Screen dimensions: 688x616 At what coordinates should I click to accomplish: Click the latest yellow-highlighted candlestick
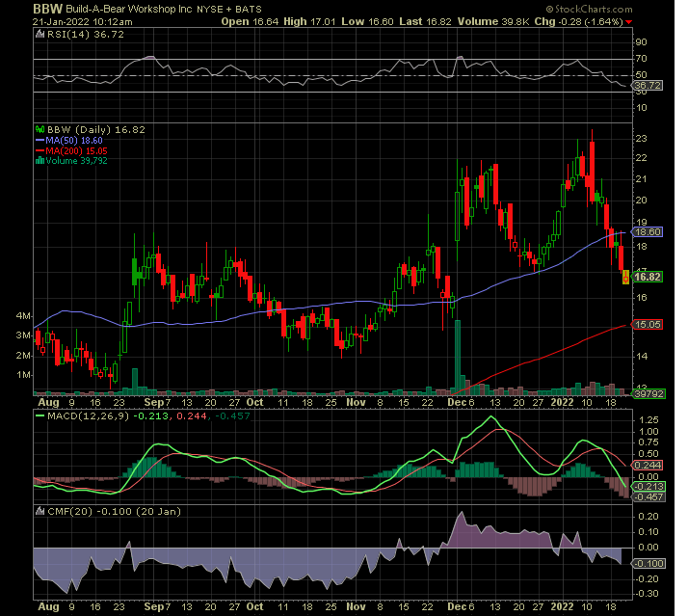[625, 277]
